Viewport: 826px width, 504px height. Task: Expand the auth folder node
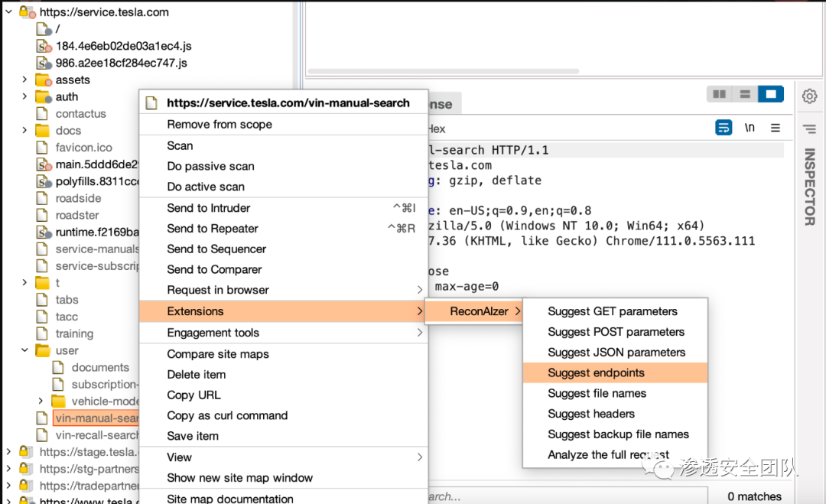pyautogui.click(x=24, y=96)
